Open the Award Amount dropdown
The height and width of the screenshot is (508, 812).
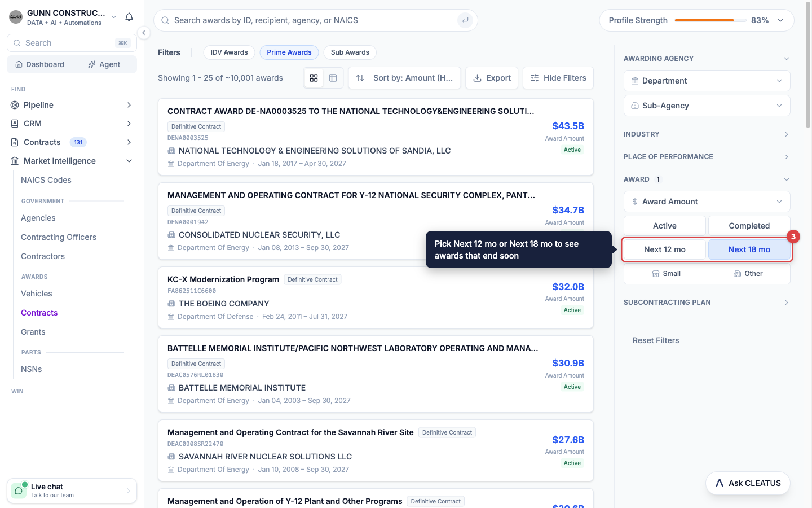[x=707, y=202]
